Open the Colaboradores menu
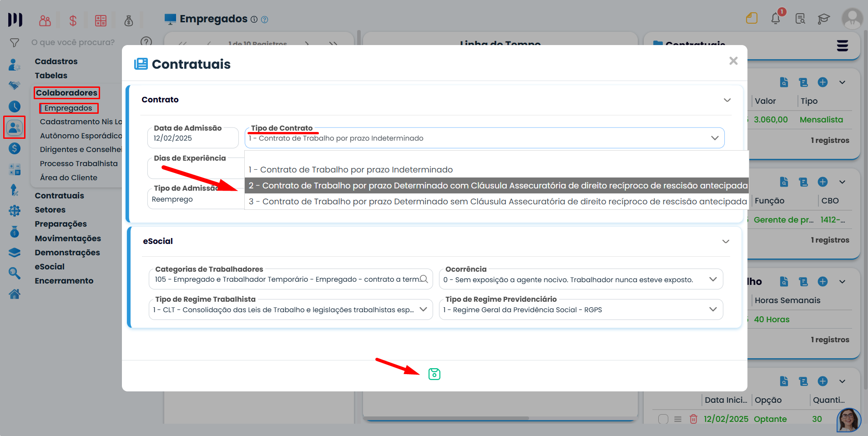The width and height of the screenshot is (868, 436). click(66, 93)
